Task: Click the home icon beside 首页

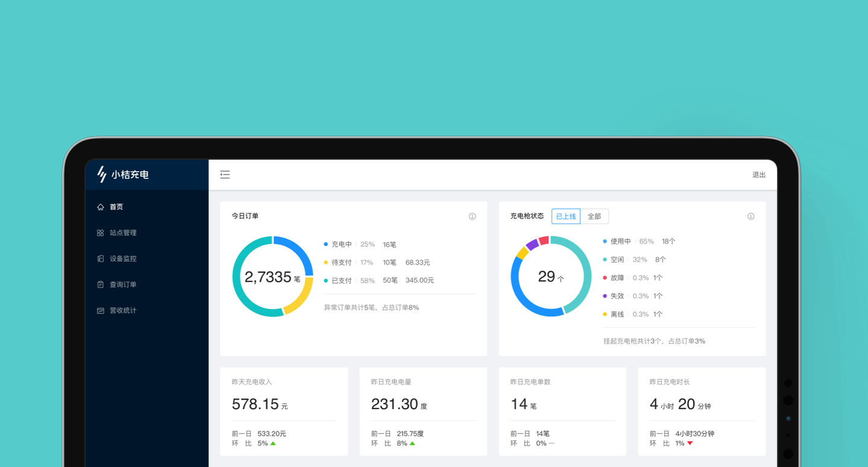Action: [101, 207]
